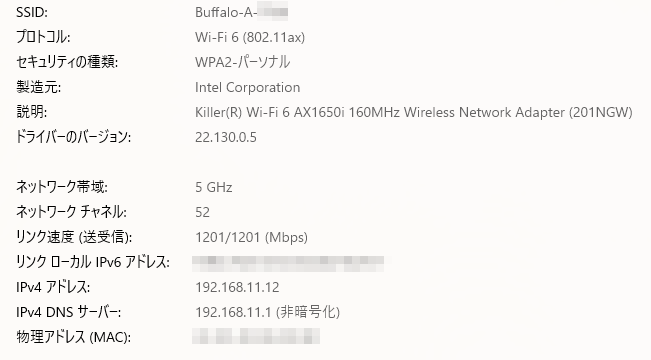This screenshot has height=360, width=651.
Task: Click the WPA2-パーソナル security type value
Action: [242, 62]
